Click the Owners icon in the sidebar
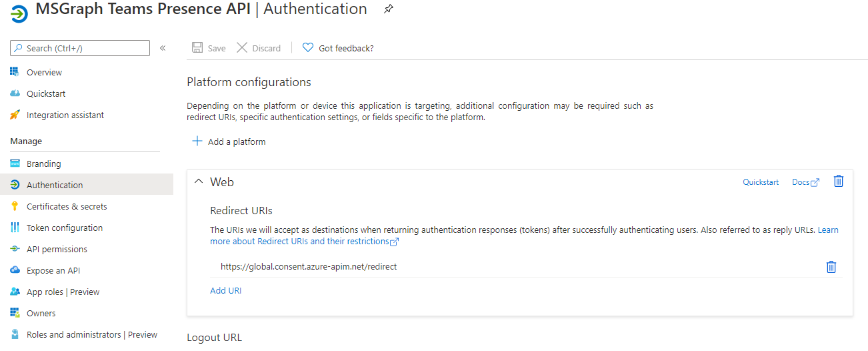 click(15, 313)
